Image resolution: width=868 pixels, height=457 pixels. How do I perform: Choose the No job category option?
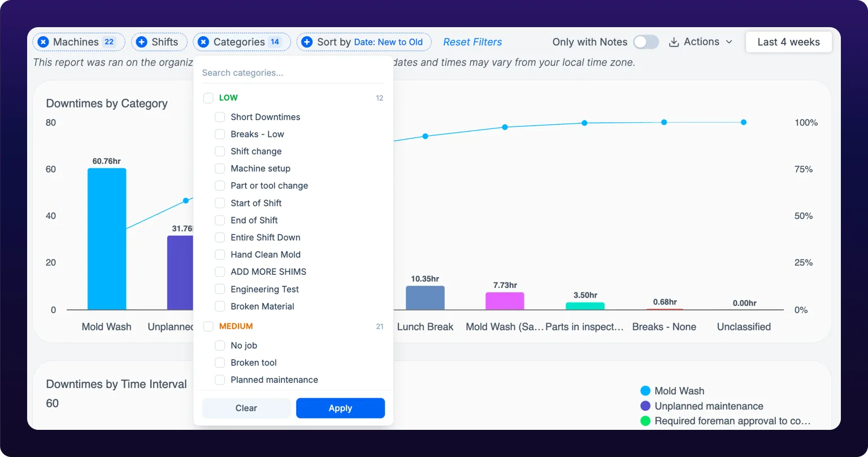pos(244,346)
